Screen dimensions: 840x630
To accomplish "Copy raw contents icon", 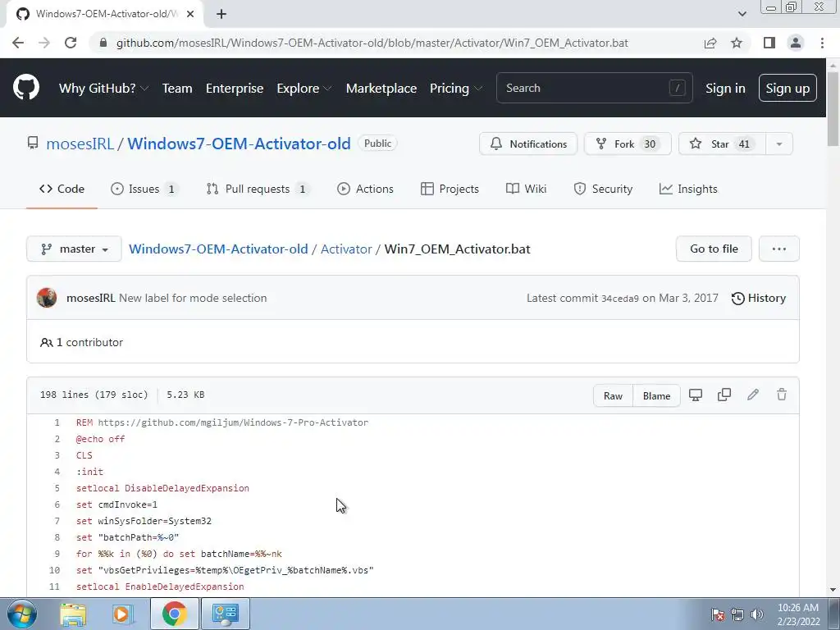I will click(724, 395).
